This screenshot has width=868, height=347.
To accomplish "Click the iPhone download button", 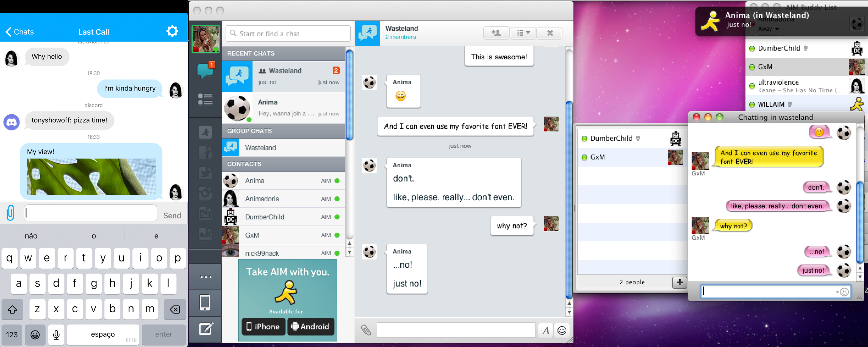I will pyautogui.click(x=263, y=326).
